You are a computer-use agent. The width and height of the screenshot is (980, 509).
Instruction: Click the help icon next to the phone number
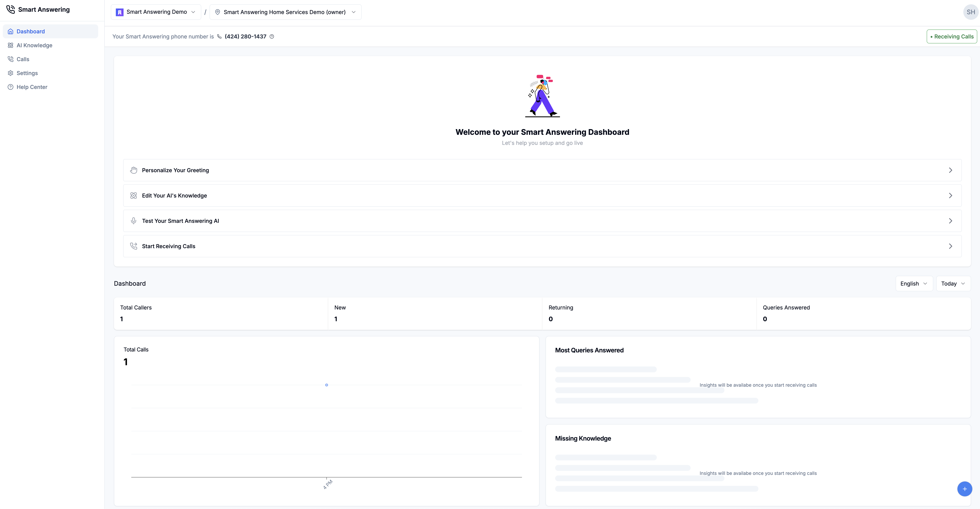point(272,36)
